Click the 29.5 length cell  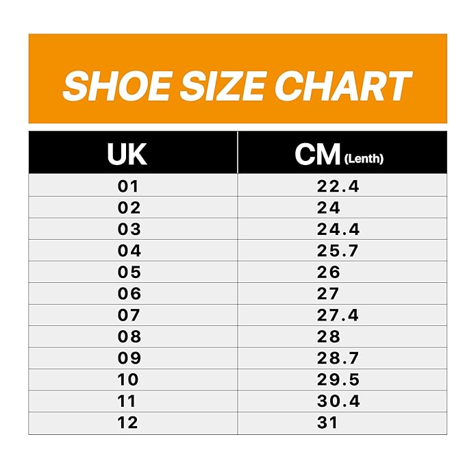(x=338, y=379)
